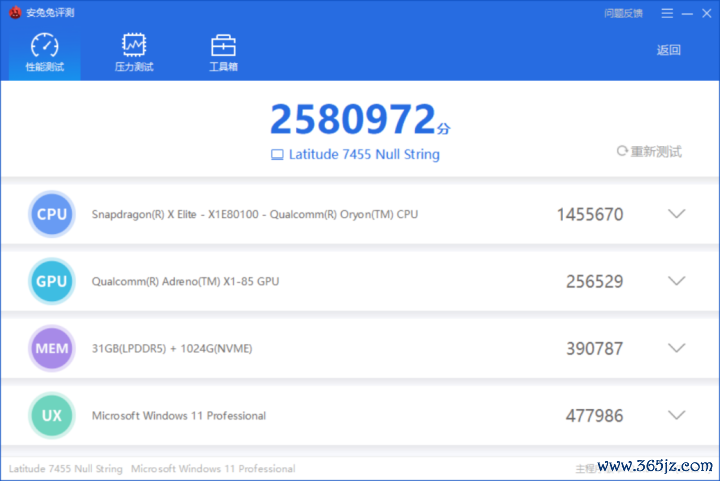Viewport: 720px width, 481px height.
Task: Click the 返回 back button
Action: point(668,50)
